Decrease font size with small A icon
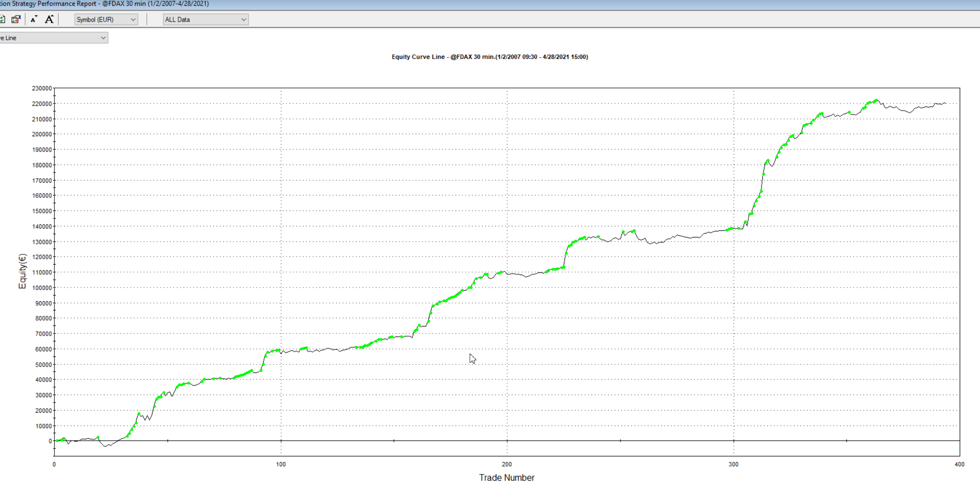 tap(34, 19)
